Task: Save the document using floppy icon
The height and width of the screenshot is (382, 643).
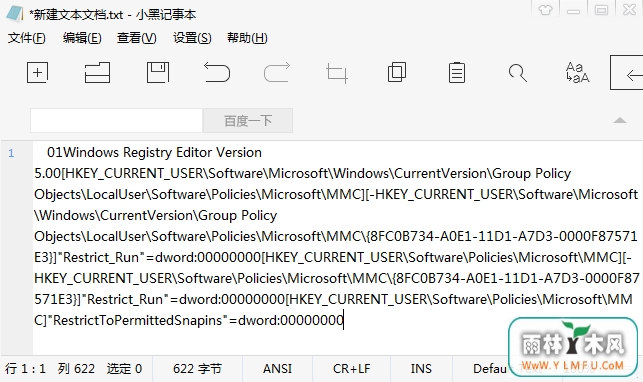Action: tap(158, 73)
